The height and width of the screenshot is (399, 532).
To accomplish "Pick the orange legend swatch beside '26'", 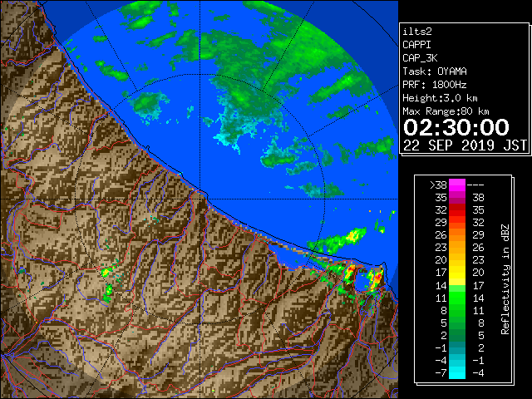I will pos(457,235).
